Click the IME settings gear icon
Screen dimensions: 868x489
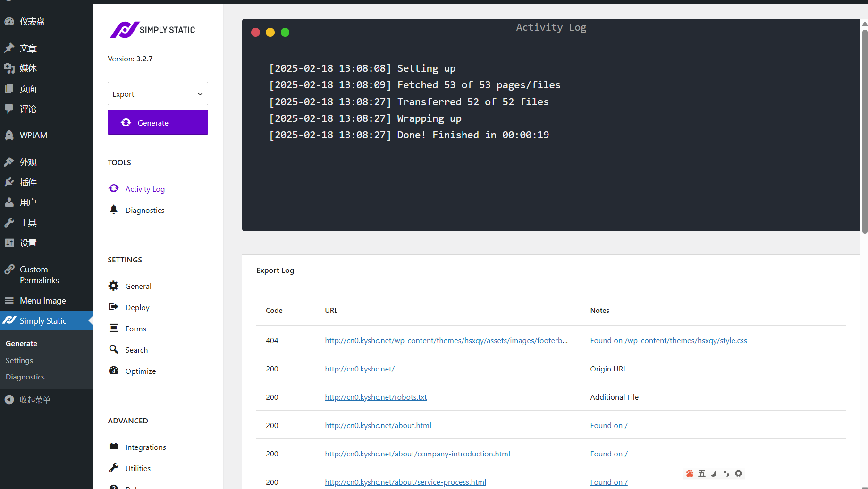tap(738, 473)
